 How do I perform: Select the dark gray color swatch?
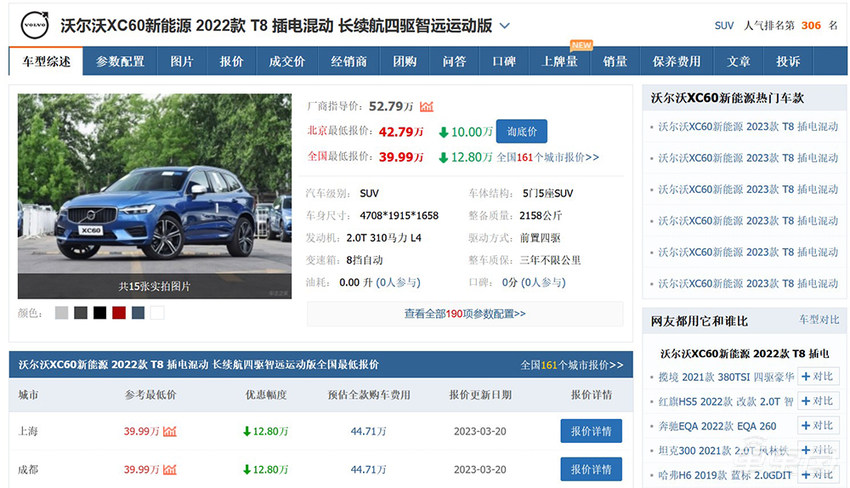pos(81,312)
